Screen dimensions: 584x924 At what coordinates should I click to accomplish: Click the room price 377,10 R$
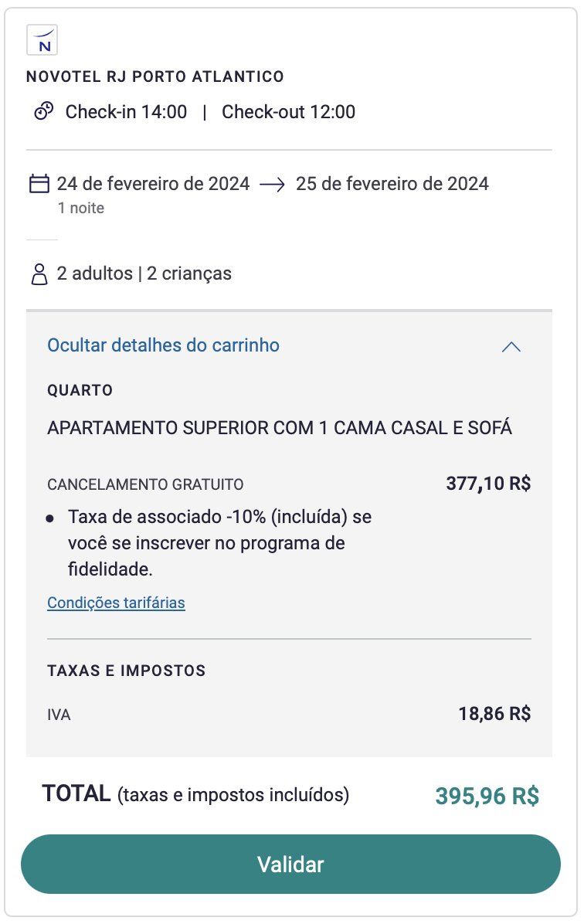pyautogui.click(x=488, y=484)
